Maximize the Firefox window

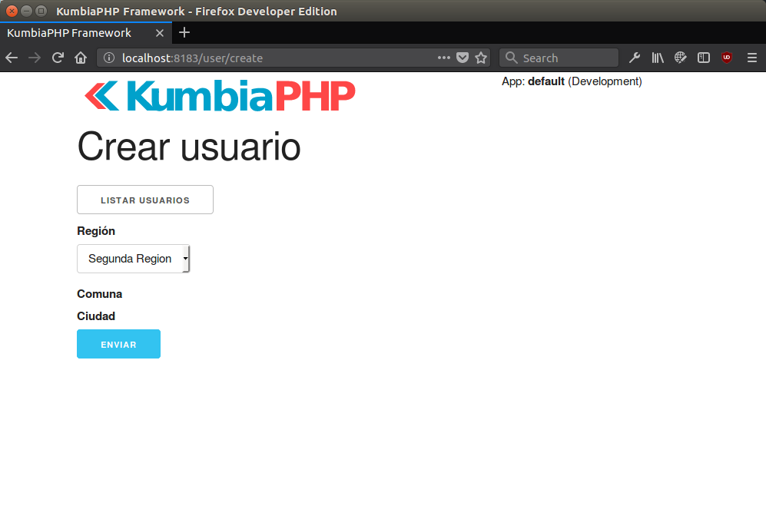pos(41,11)
